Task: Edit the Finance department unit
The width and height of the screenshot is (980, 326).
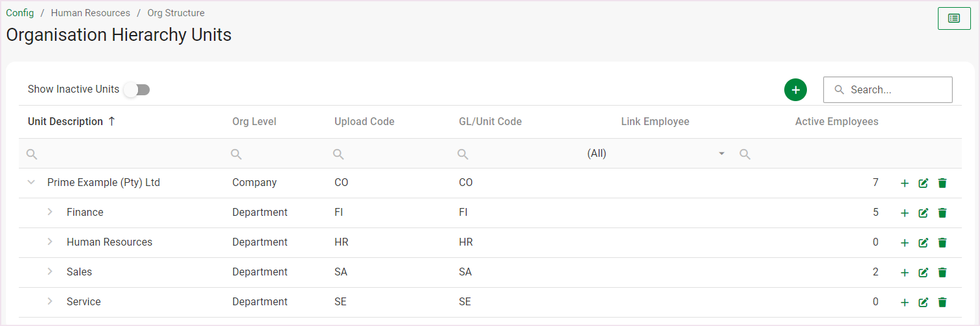Action: click(924, 213)
